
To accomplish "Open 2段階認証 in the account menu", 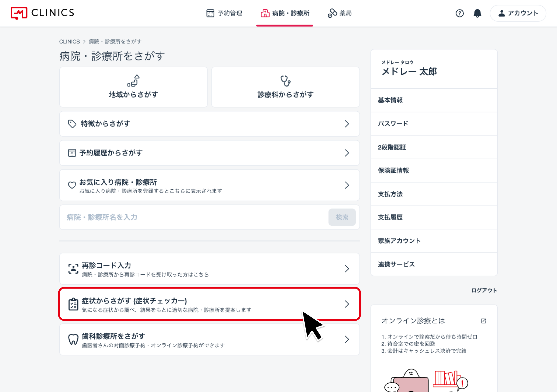I will [x=434, y=147].
